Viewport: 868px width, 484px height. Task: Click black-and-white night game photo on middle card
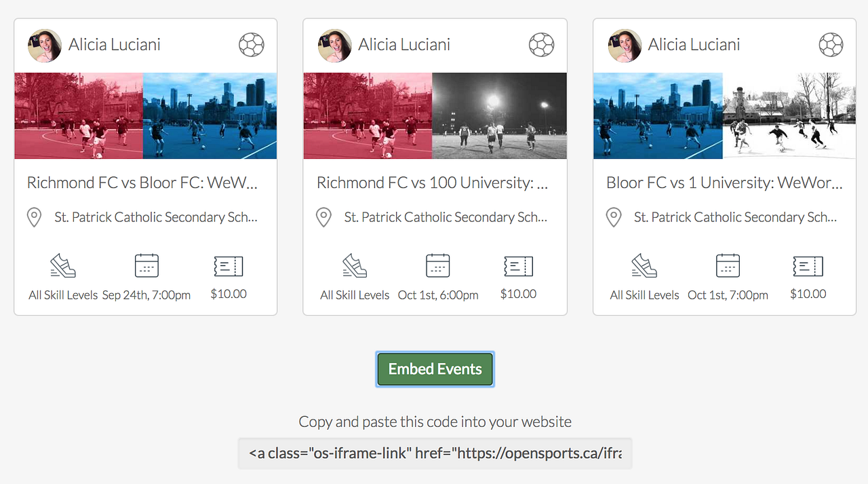[499, 116]
